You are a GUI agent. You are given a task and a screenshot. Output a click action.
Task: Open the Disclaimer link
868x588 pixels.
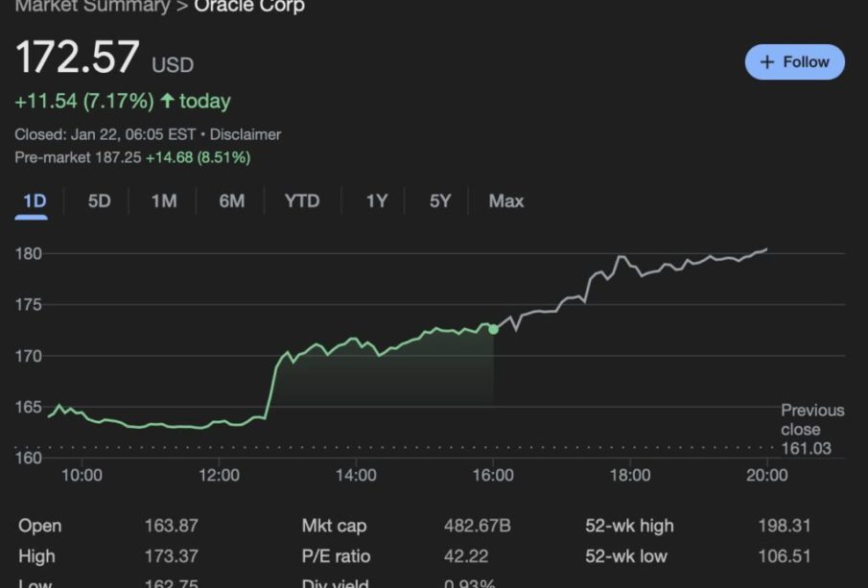click(x=246, y=135)
